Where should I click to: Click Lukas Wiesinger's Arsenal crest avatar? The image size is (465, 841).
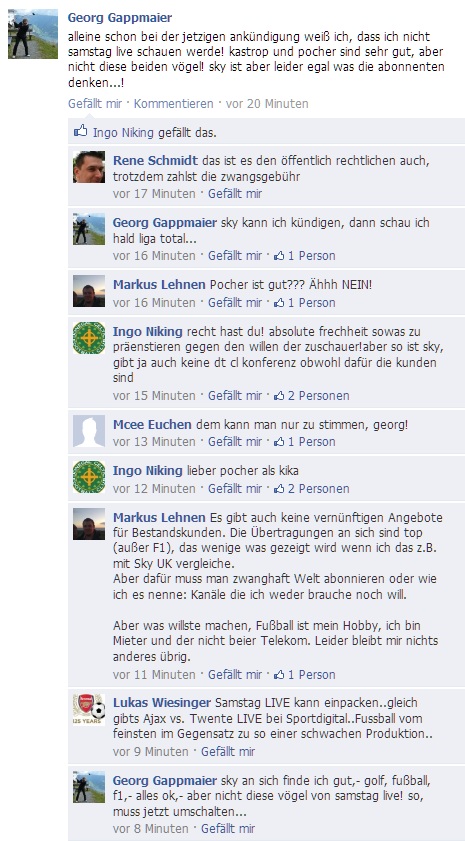(x=89, y=710)
